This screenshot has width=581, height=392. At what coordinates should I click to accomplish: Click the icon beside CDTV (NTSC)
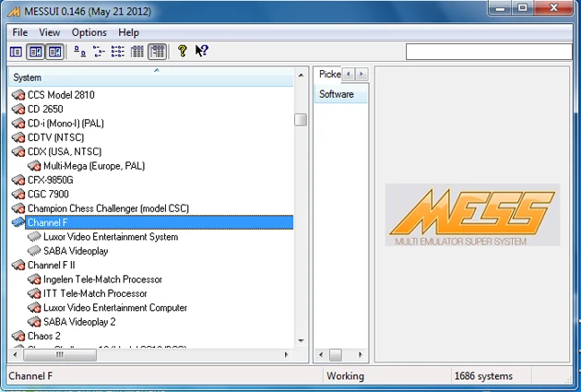18,137
